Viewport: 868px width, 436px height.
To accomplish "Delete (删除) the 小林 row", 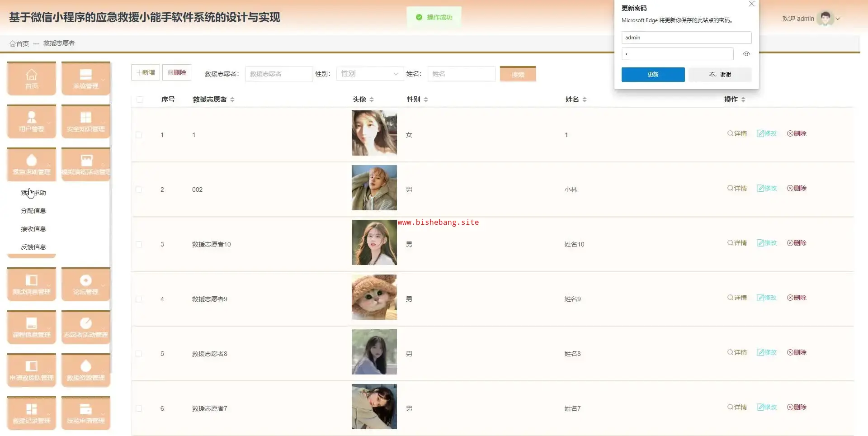I will coord(797,188).
